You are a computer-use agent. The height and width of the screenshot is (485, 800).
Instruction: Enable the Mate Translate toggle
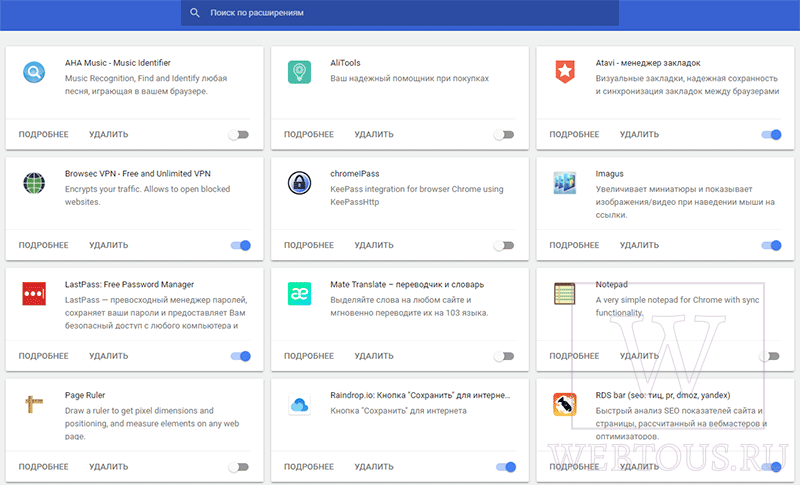(504, 356)
